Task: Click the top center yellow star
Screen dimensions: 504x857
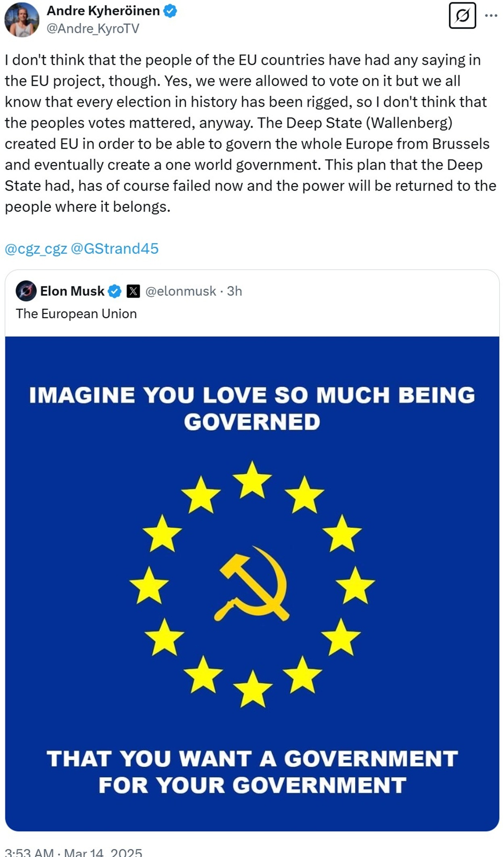Action: (252, 480)
